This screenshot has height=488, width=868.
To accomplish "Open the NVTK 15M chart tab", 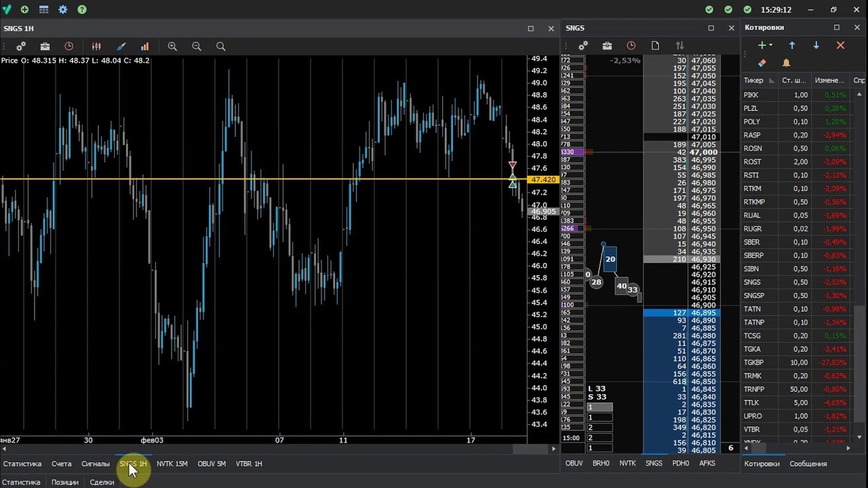I will click(172, 464).
